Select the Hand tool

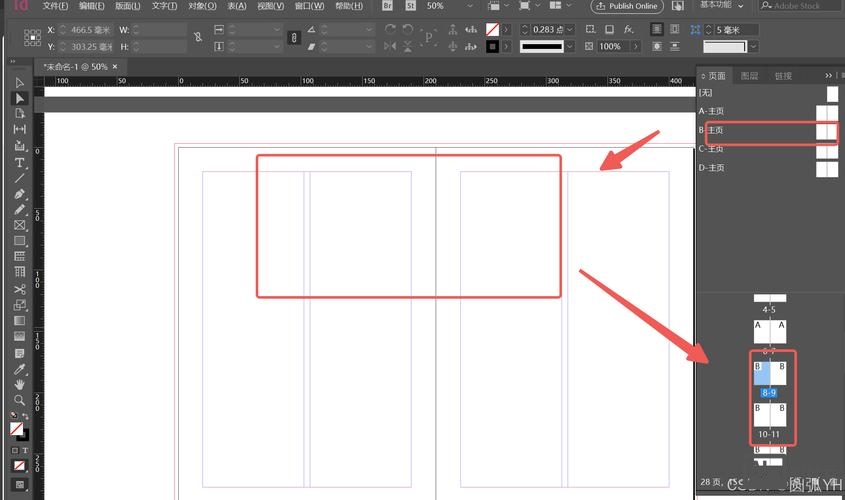click(19, 384)
